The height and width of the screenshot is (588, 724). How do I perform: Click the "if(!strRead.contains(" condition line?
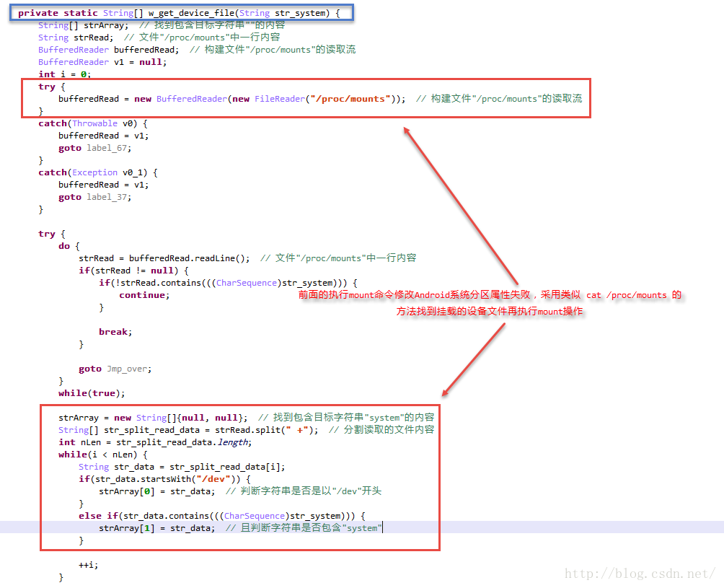228,283
